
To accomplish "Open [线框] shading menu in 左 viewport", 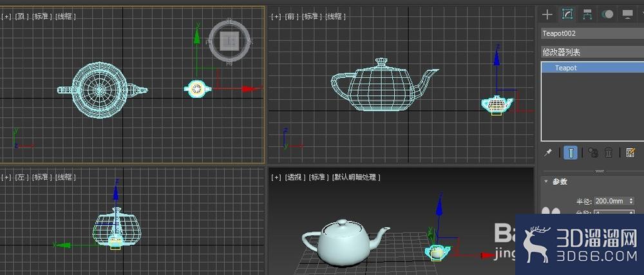I will tap(66, 177).
